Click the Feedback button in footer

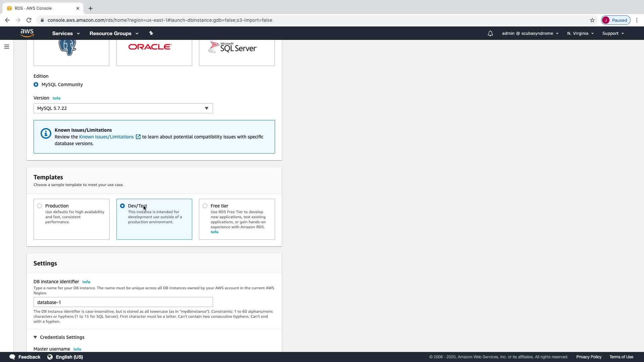tap(25, 357)
